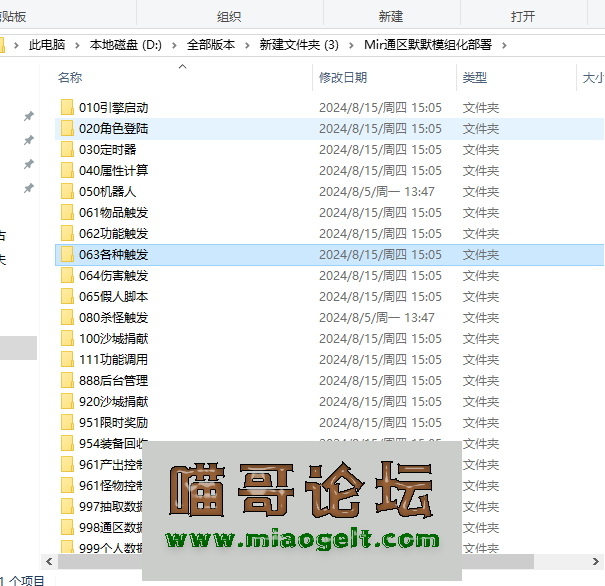Click the 050机器人 folder icon
The height and width of the screenshot is (586, 605).
(67, 191)
